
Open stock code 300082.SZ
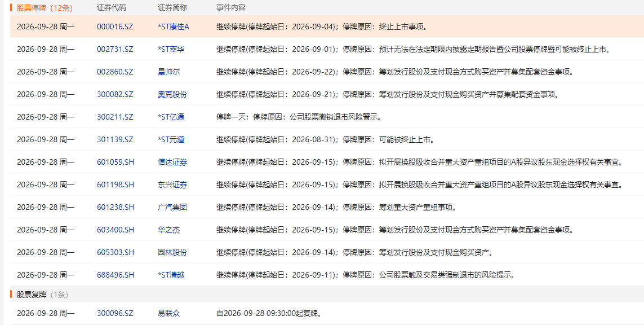tap(115, 95)
